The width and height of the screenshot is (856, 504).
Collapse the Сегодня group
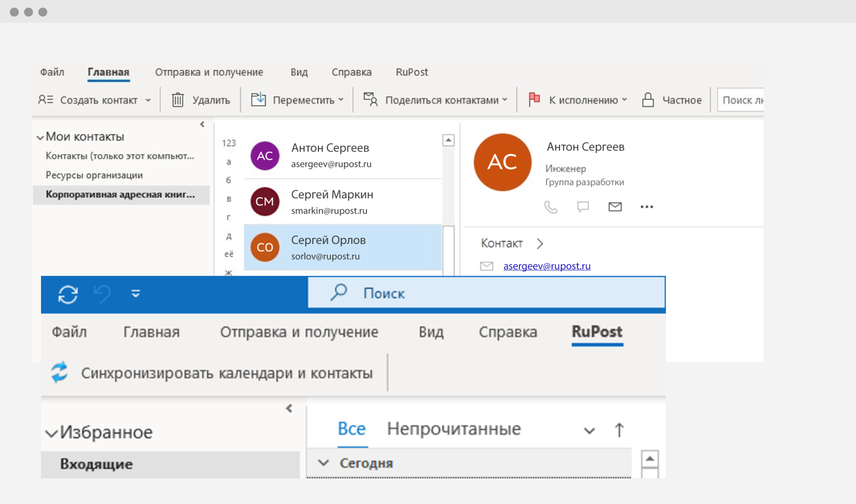point(323,463)
